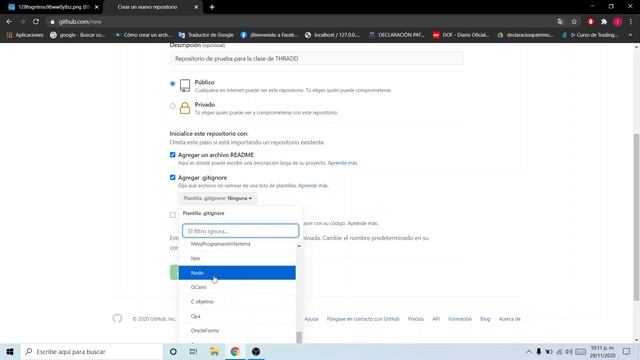The width and height of the screenshot is (640, 360).
Task: Close the 'Crear un nuevo repositorio' tab
Action: 196,7
